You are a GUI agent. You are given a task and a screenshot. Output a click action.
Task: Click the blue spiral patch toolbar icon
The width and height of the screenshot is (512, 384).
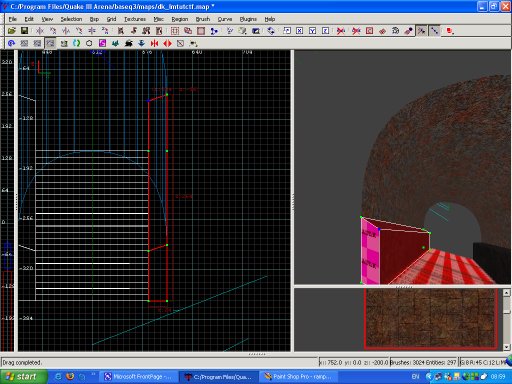pos(11,43)
